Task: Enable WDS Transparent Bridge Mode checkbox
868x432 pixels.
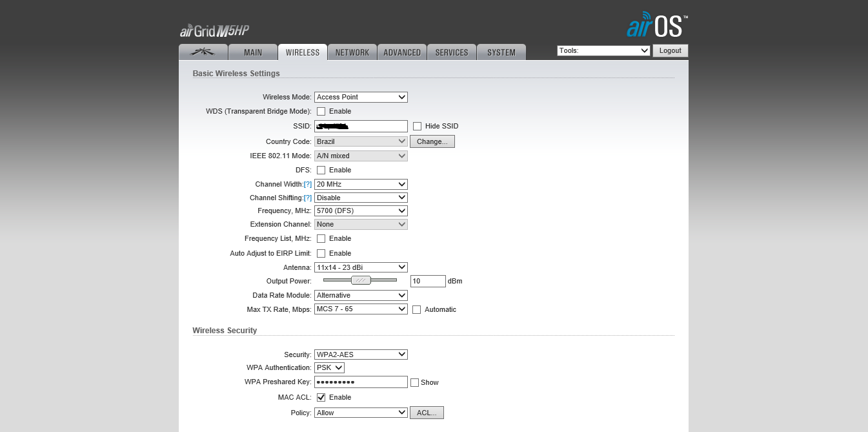Action: click(x=321, y=112)
